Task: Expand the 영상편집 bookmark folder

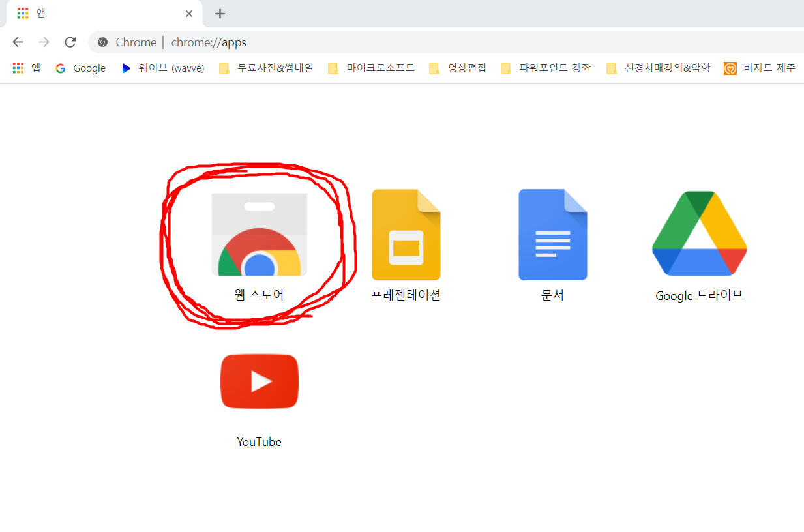Action: pos(458,68)
